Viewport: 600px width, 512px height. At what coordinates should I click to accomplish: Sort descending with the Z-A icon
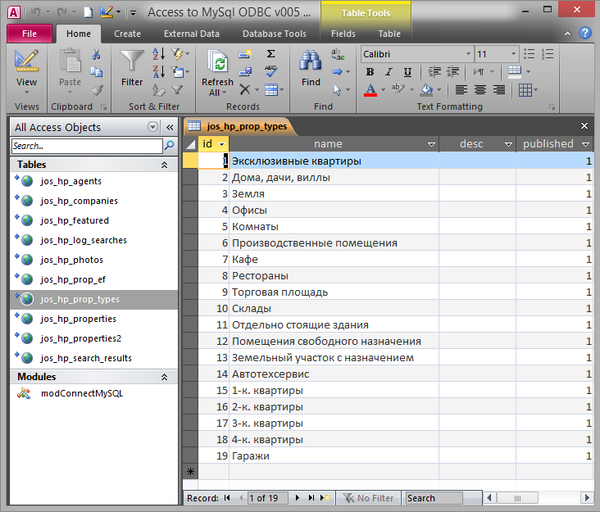coord(159,72)
